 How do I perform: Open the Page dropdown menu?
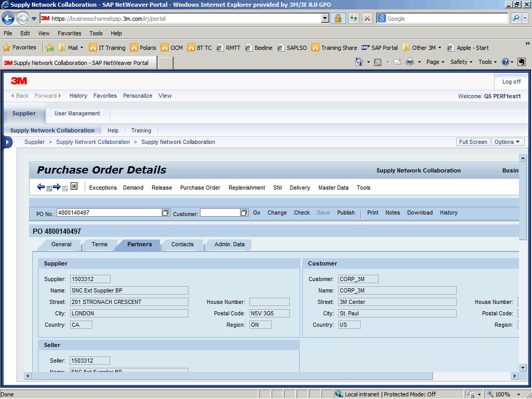435,62
